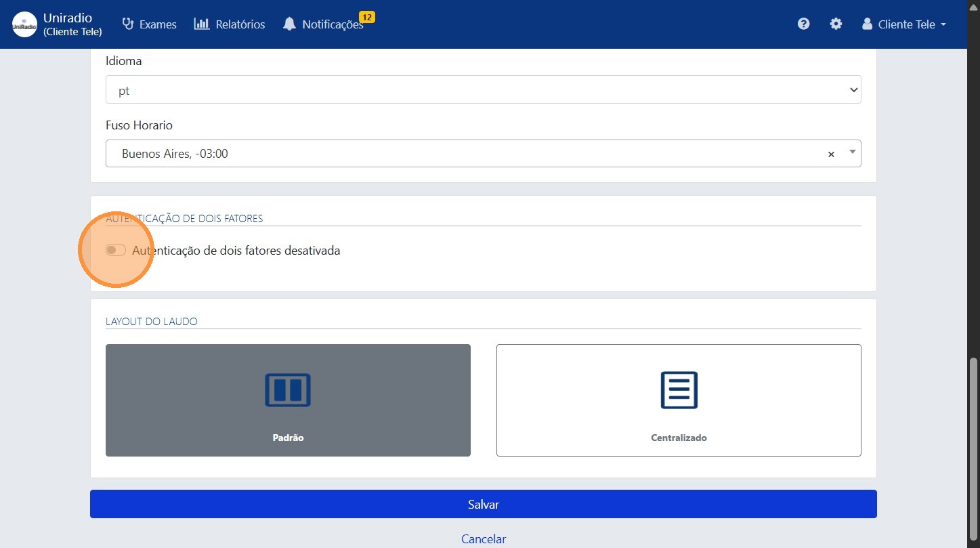The height and width of the screenshot is (548, 980).
Task: Expand the Fuso Horario timezone dropdown
Action: [x=852, y=154]
